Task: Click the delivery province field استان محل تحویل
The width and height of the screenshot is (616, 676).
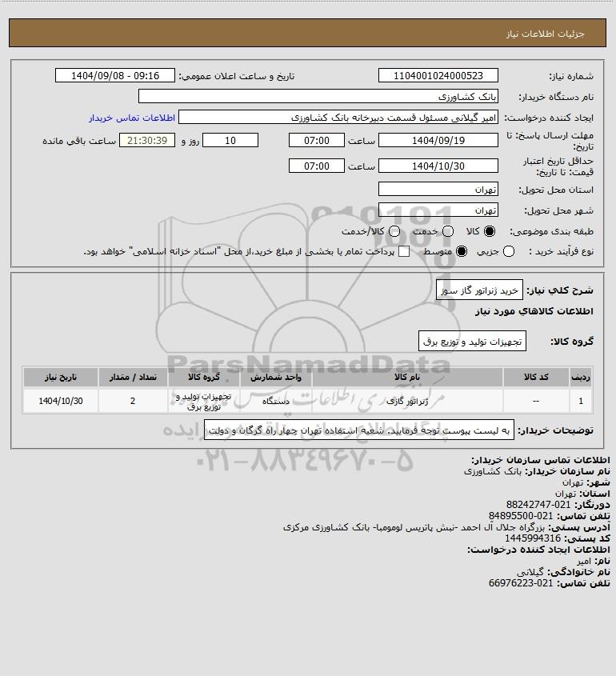Action: click(x=438, y=189)
